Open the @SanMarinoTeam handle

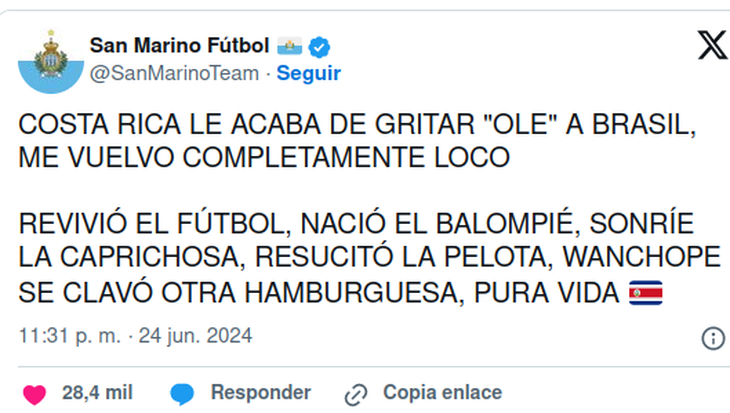[x=174, y=74]
